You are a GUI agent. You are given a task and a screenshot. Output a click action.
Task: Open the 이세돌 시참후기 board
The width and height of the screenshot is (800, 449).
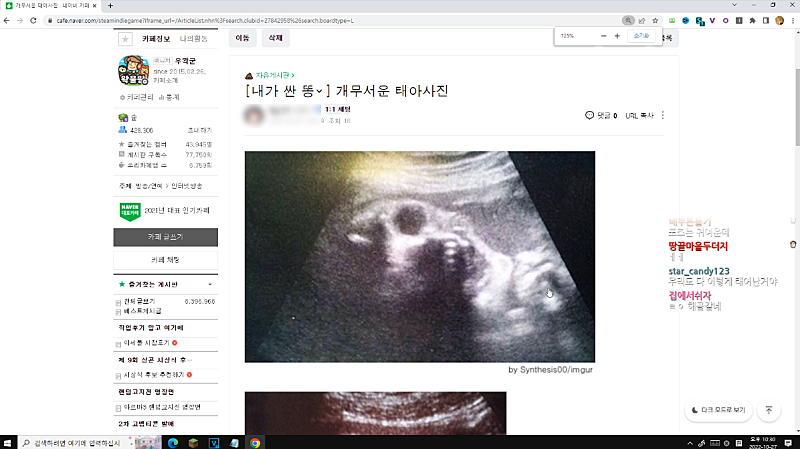point(146,343)
